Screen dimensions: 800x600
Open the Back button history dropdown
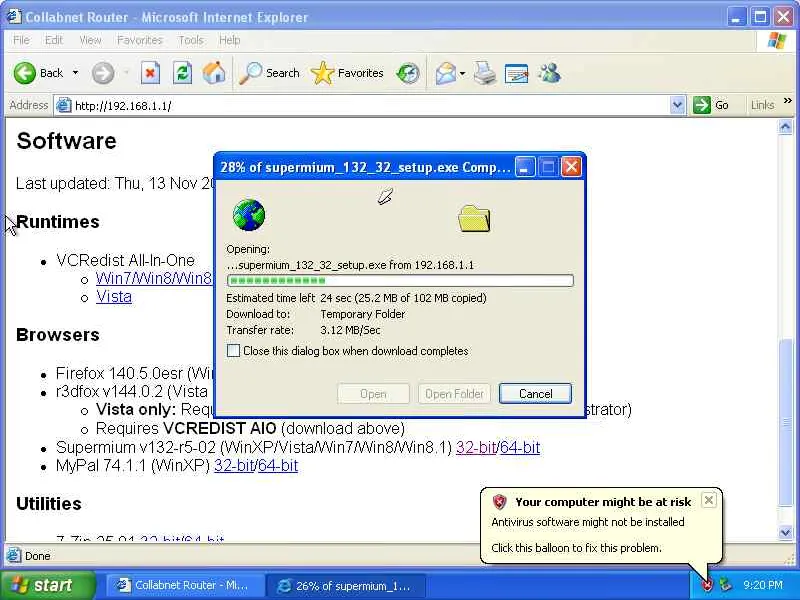(76, 73)
